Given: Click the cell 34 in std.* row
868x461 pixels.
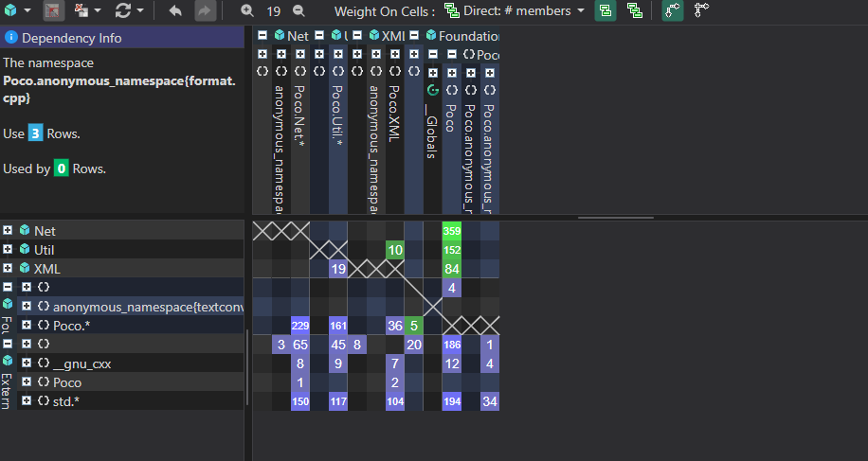Looking at the screenshot, I should pos(489,401).
